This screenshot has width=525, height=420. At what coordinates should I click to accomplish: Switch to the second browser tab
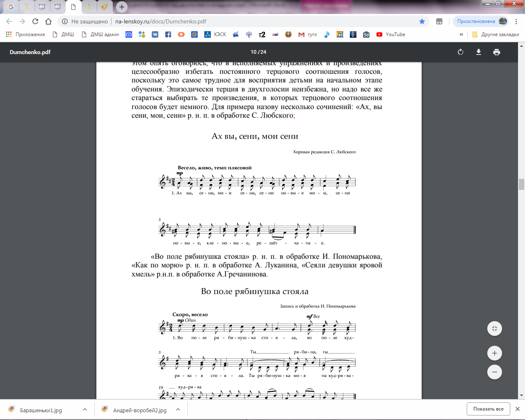click(27, 7)
